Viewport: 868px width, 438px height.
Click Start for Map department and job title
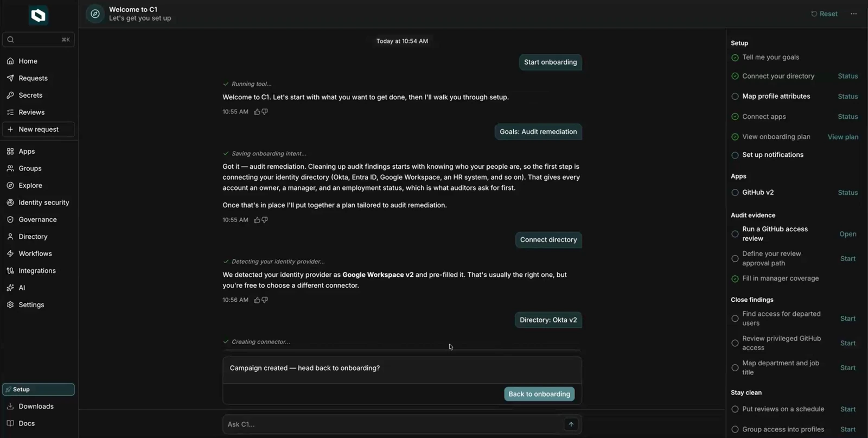847,368
